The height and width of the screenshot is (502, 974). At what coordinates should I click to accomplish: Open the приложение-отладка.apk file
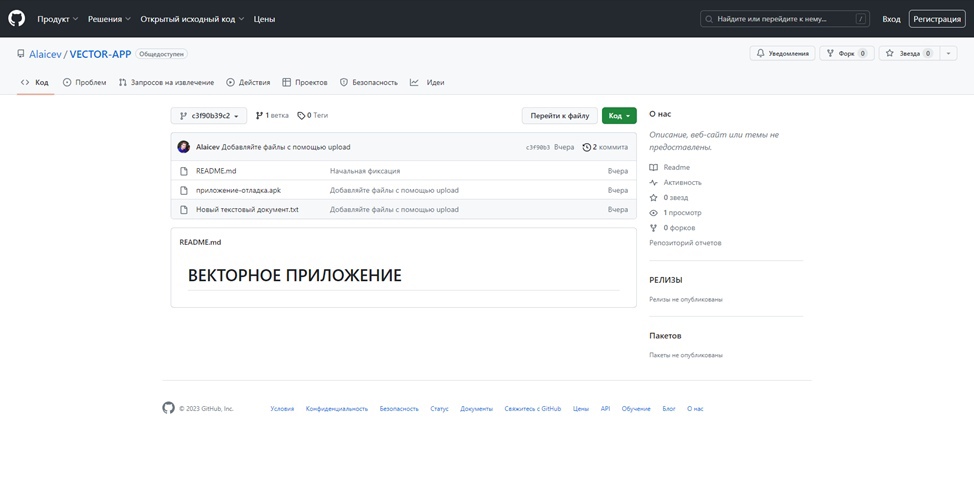point(239,190)
